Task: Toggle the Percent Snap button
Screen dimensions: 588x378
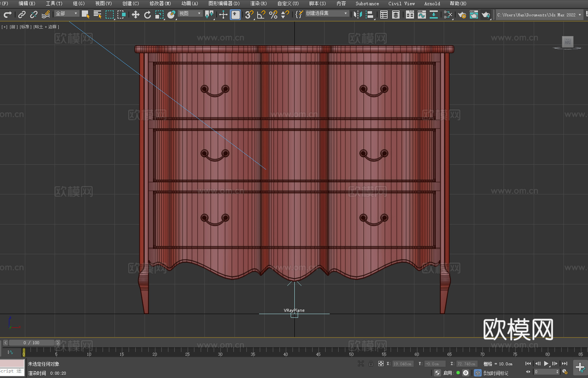Action: (x=273, y=14)
